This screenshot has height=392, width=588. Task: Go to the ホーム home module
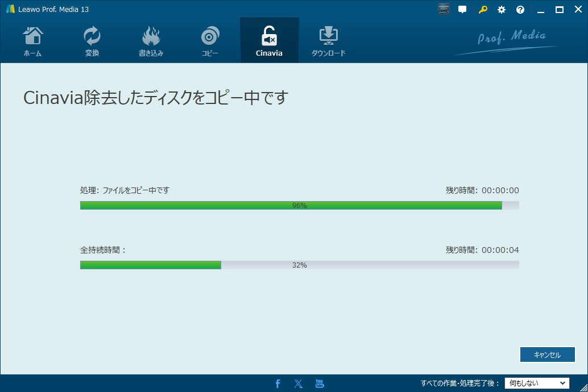(x=32, y=41)
